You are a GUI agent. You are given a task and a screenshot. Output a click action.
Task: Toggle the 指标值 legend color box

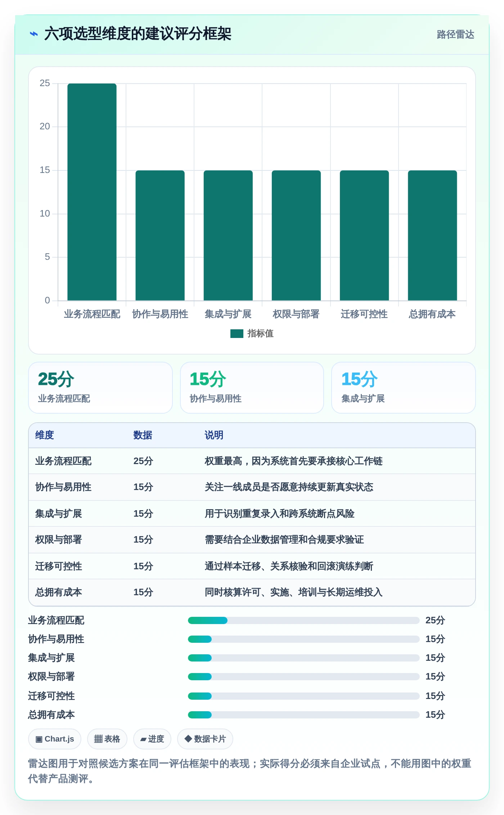(237, 334)
